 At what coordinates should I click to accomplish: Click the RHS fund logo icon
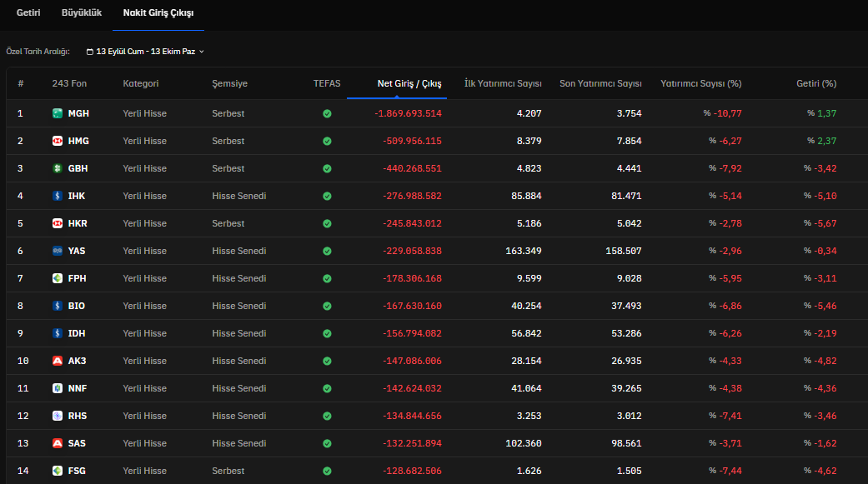[57, 416]
